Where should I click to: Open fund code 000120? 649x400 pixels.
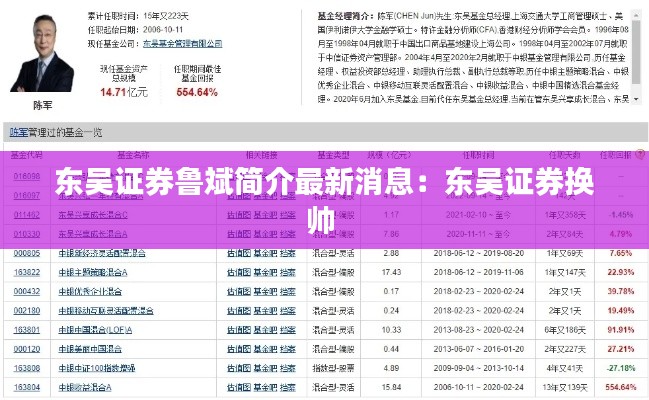click(27, 349)
